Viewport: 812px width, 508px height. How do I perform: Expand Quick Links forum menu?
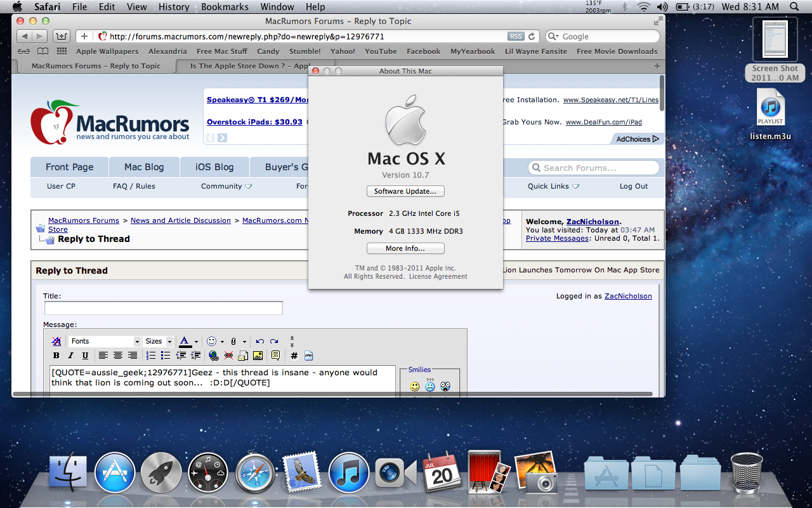(x=554, y=186)
